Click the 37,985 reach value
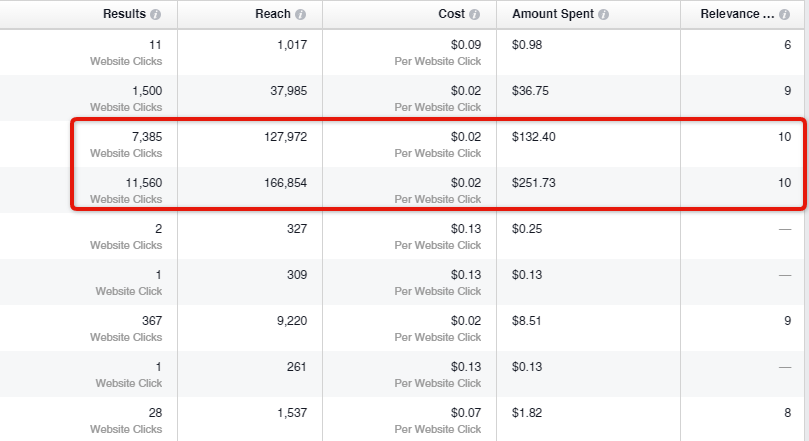This screenshot has height=441, width=809. click(x=288, y=91)
